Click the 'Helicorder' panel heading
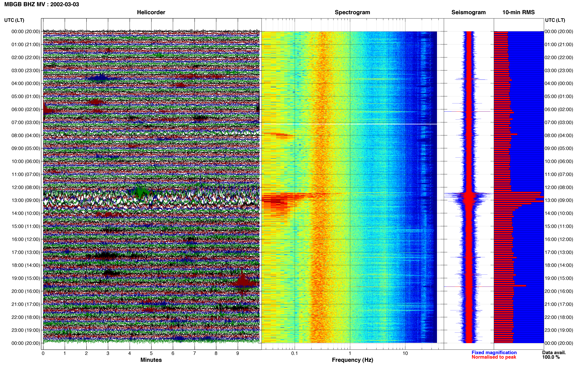This screenshot has width=588, height=368. pyautogui.click(x=151, y=12)
